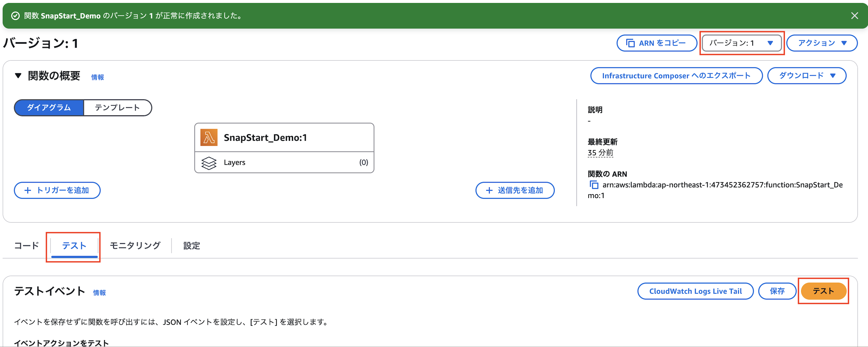Switch to テンプレート view

pos(118,108)
